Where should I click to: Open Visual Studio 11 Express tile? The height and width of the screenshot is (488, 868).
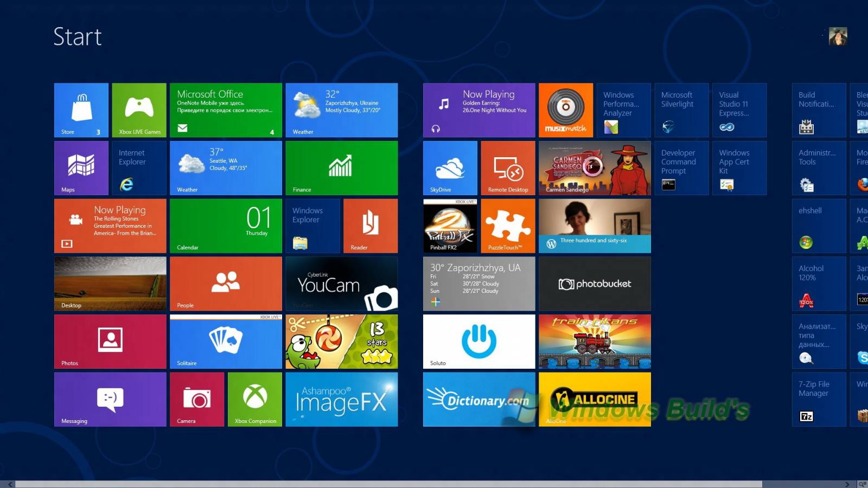[x=739, y=110]
